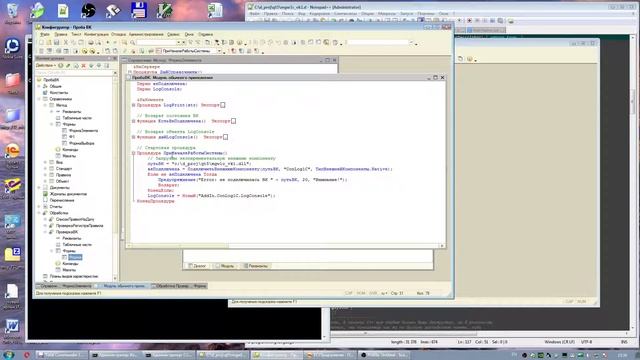The height and width of the screenshot is (360, 640).
Task: Collapse the ПроверкаВК tree node
Action: [x=45, y=232]
